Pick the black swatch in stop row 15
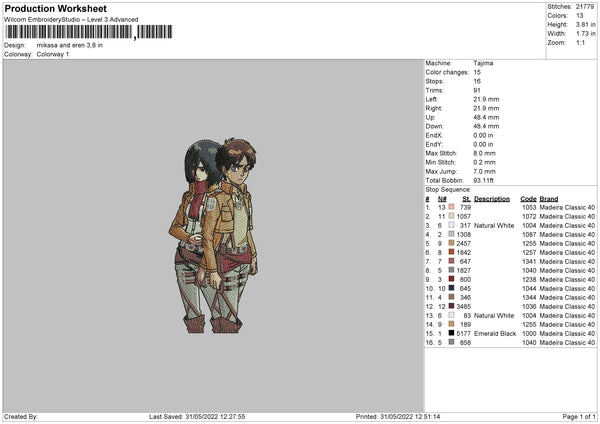 pyautogui.click(x=452, y=333)
